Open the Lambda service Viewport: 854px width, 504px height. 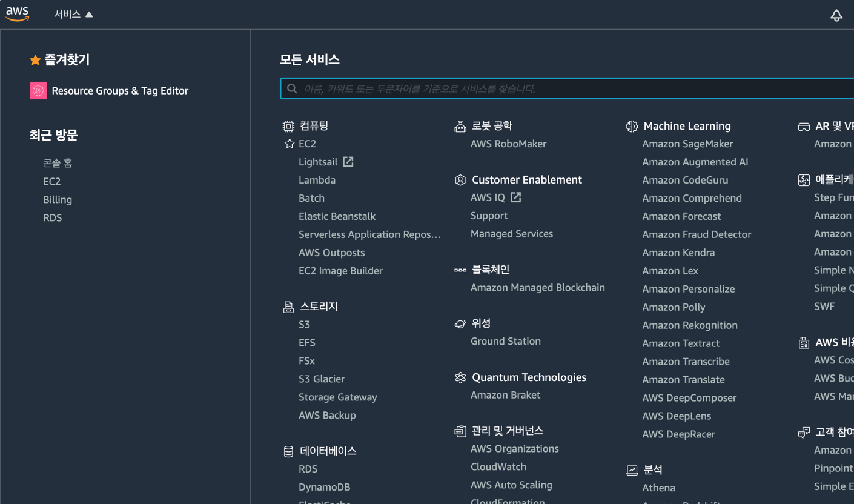point(317,180)
